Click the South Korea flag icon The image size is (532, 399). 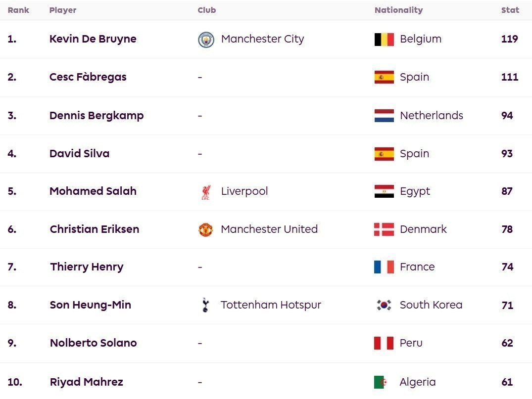point(384,305)
